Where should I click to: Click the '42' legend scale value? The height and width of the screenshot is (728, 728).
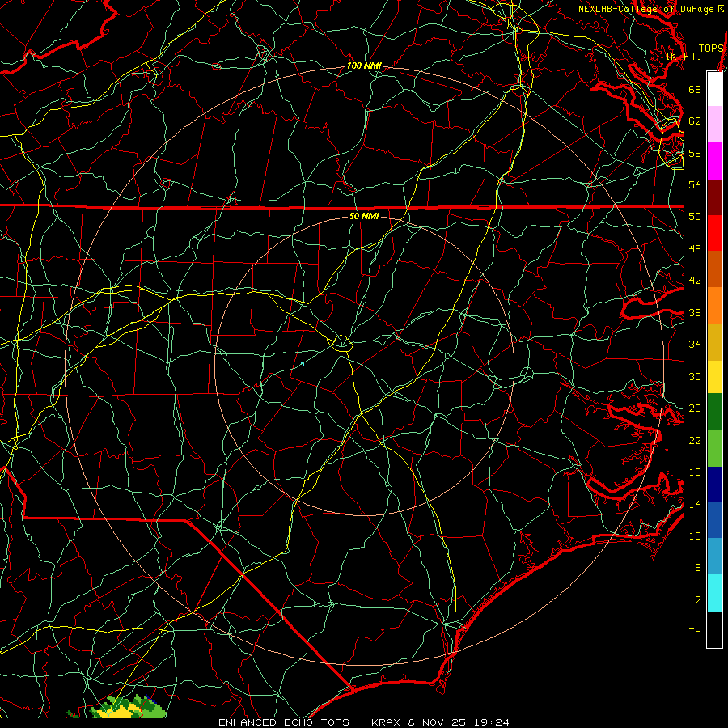click(695, 280)
